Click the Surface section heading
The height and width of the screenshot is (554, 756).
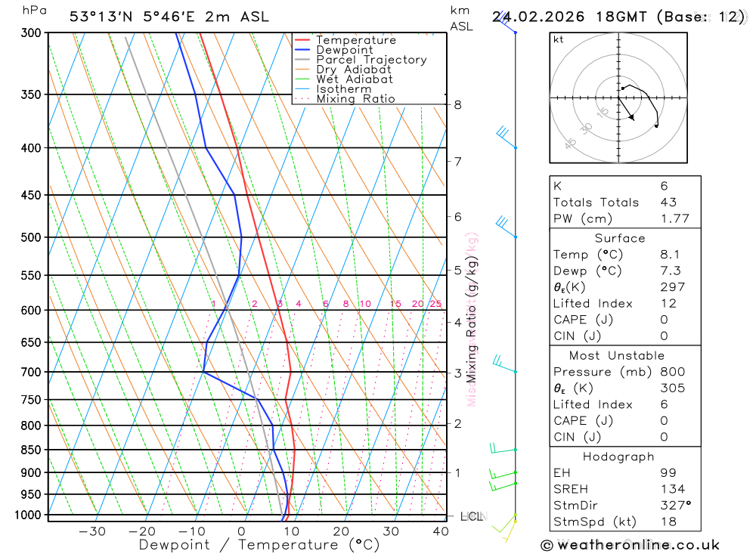point(620,238)
